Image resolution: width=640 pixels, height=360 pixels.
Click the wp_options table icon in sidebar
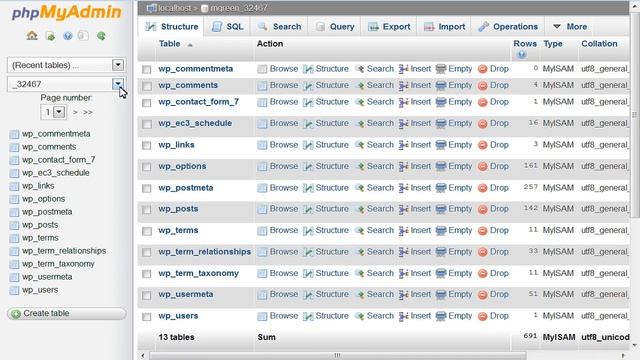coord(14,199)
